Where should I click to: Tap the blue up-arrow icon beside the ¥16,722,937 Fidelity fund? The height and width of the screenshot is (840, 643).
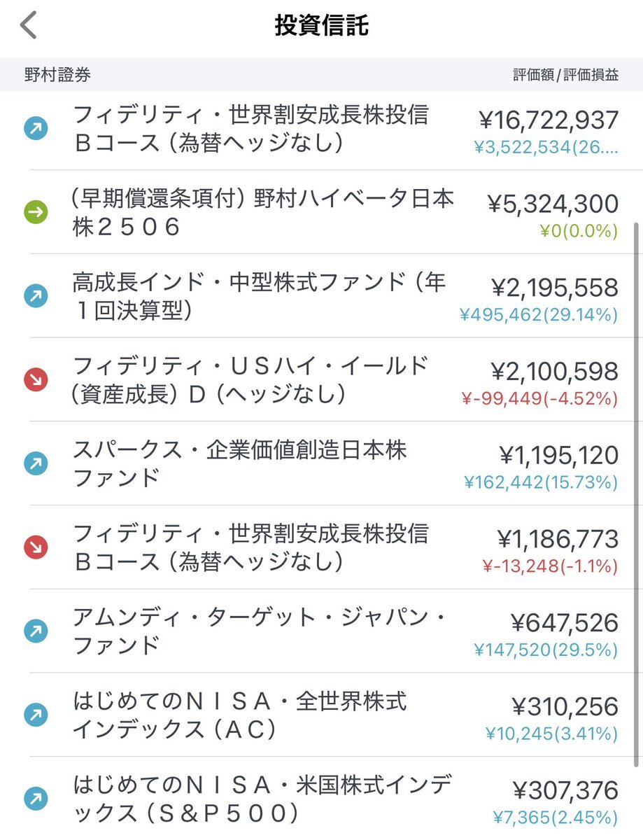click(x=36, y=128)
